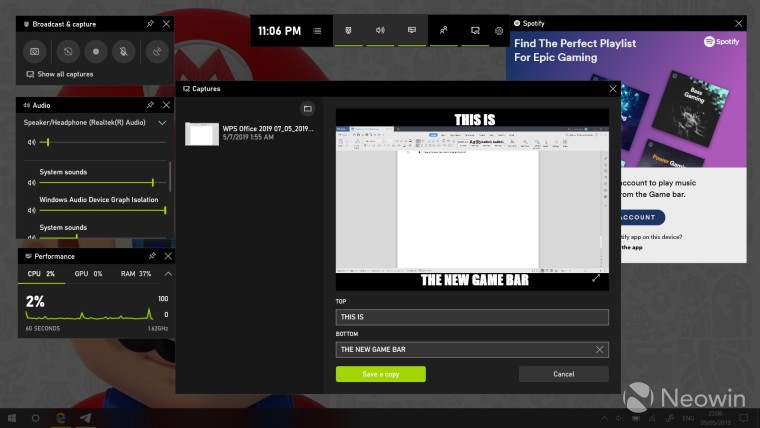This screenshot has height=428, width=760.
Task: Adjust the master speaker volume slider
Action: click(x=103, y=143)
